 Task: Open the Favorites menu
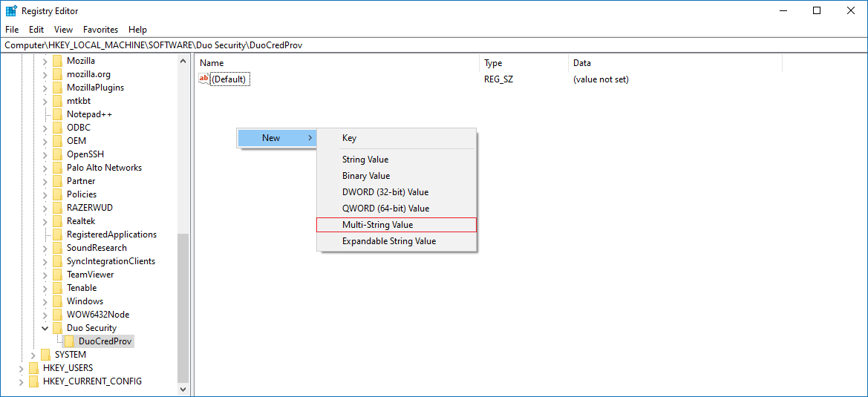pyautogui.click(x=100, y=30)
